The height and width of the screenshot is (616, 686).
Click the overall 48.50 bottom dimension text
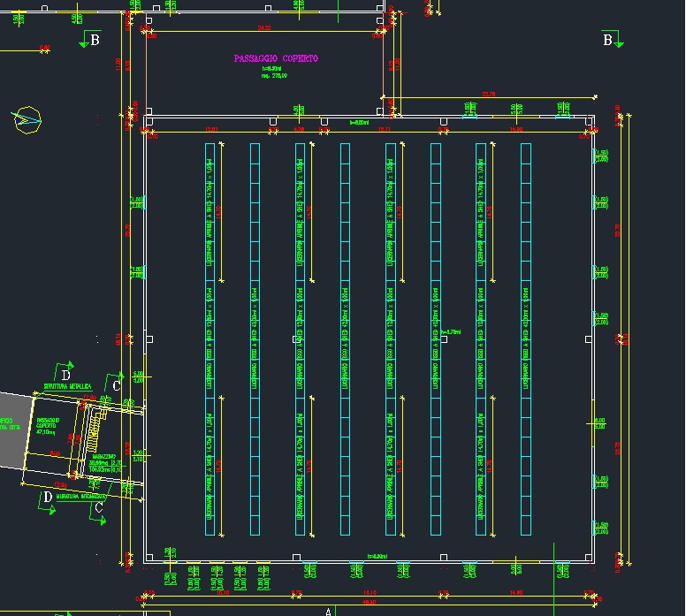[x=370, y=603]
